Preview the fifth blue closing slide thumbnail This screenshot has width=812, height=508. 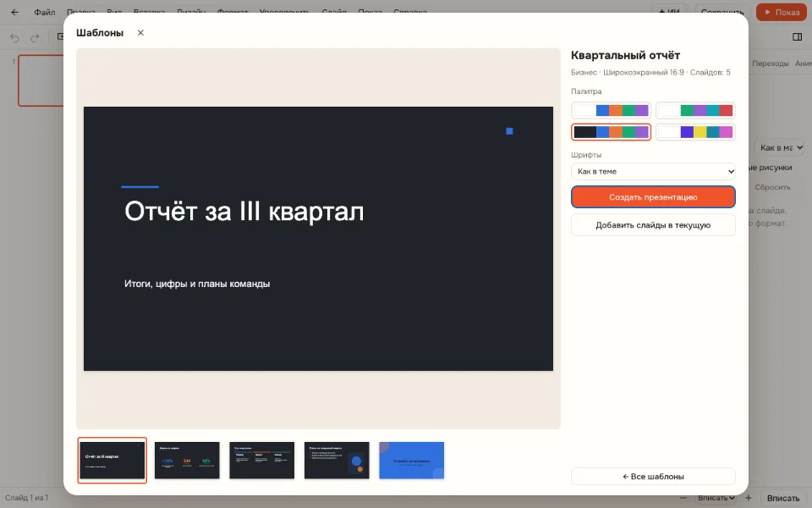point(412,461)
